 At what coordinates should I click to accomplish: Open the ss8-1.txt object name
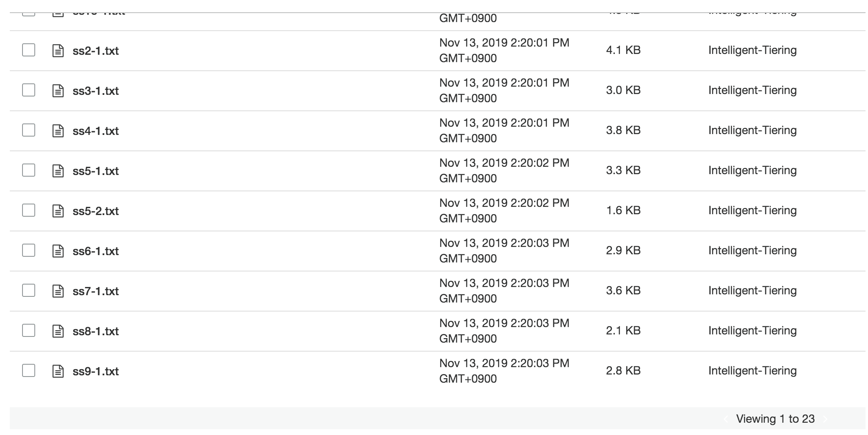pos(96,331)
